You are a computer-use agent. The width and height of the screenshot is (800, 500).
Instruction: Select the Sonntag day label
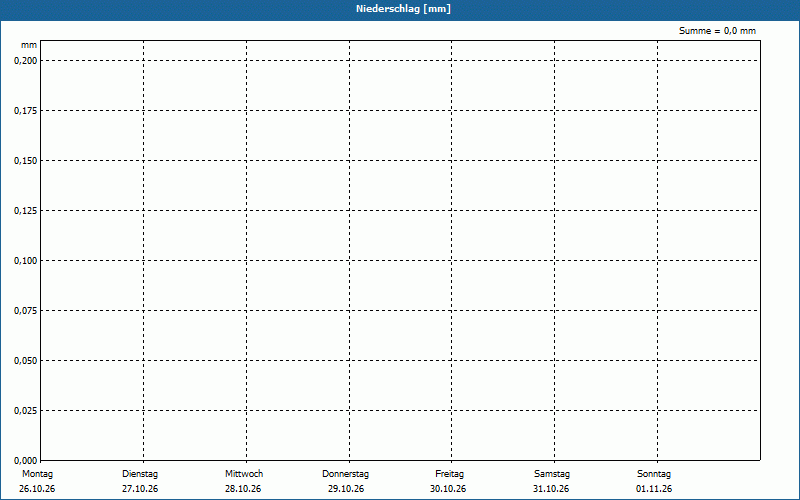tap(654, 474)
